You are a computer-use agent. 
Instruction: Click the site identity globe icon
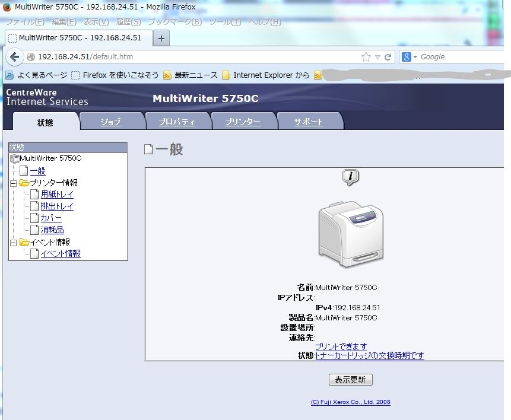31,57
